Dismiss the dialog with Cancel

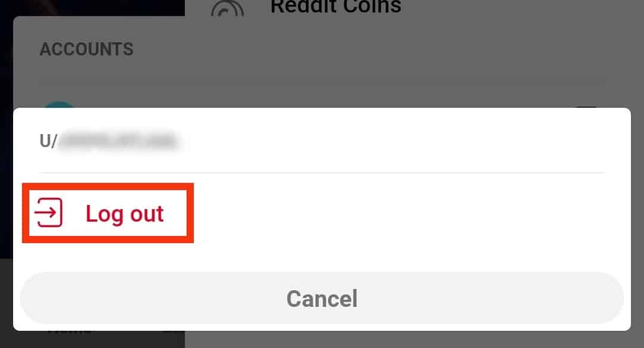[321, 298]
